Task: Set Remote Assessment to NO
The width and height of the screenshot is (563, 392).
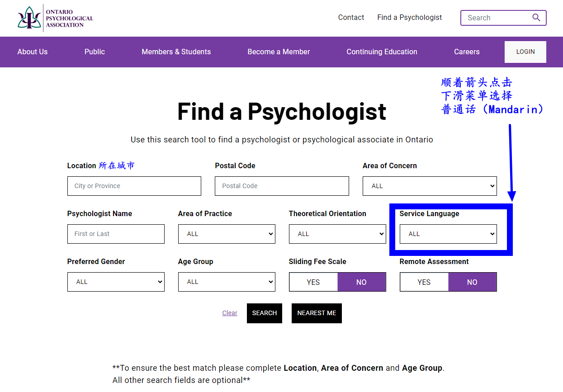Action: tap(472, 282)
